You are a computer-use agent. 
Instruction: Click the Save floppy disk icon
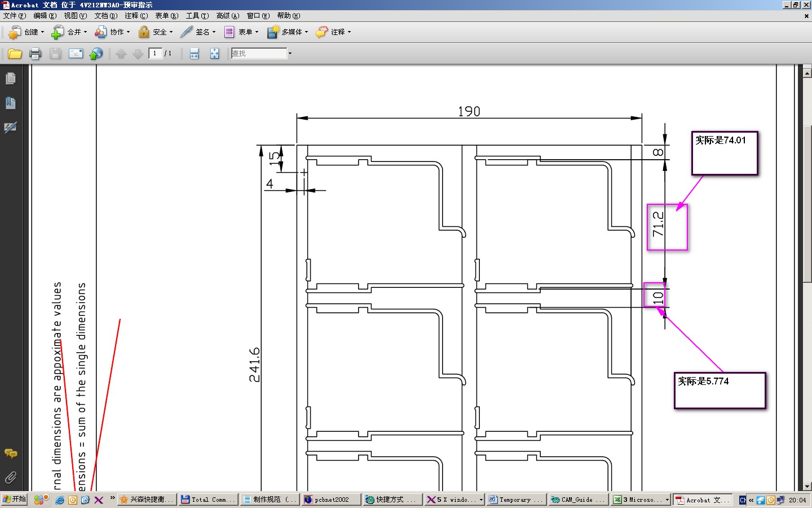(55, 54)
